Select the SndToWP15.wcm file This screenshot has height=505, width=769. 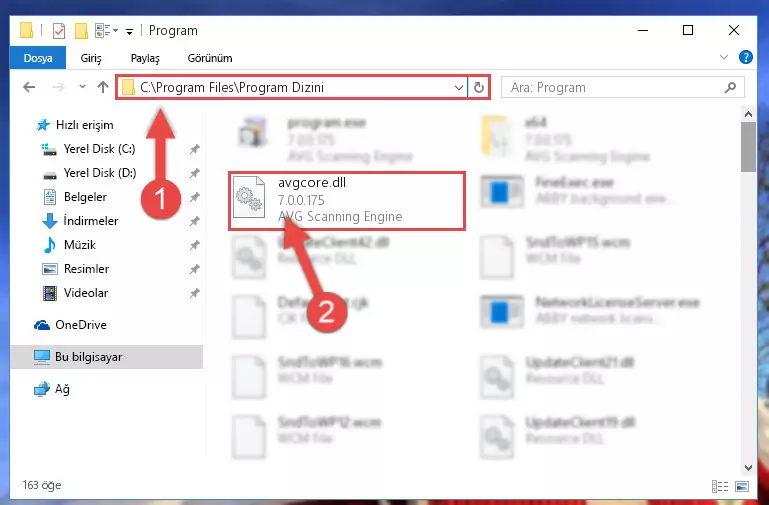point(557,255)
